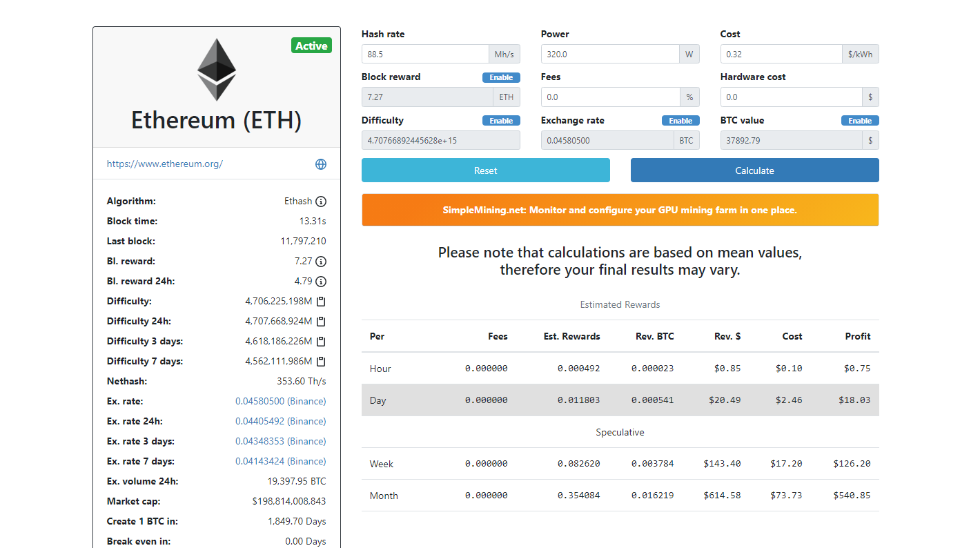Click the Market cap value
Viewport: 980px width, 548px height.
289,502
